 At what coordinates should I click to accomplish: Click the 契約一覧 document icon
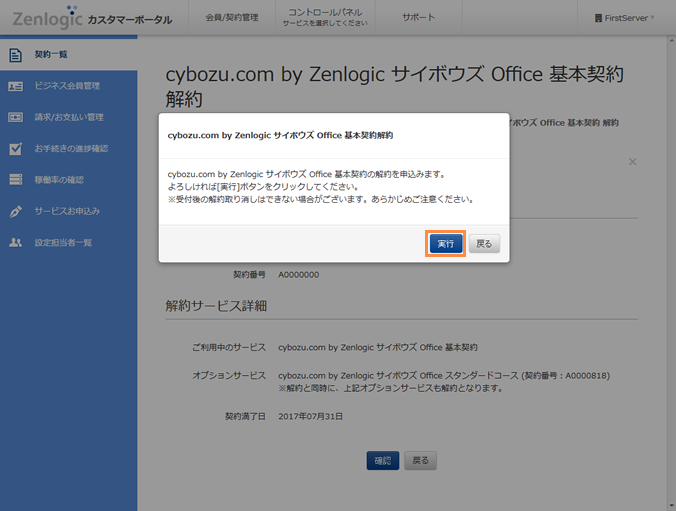[16, 55]
